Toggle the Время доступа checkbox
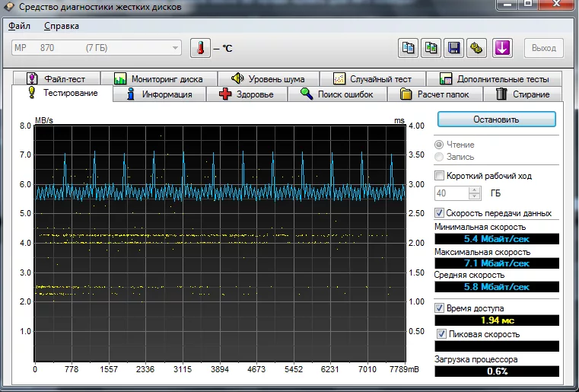 tap(439, 308)
